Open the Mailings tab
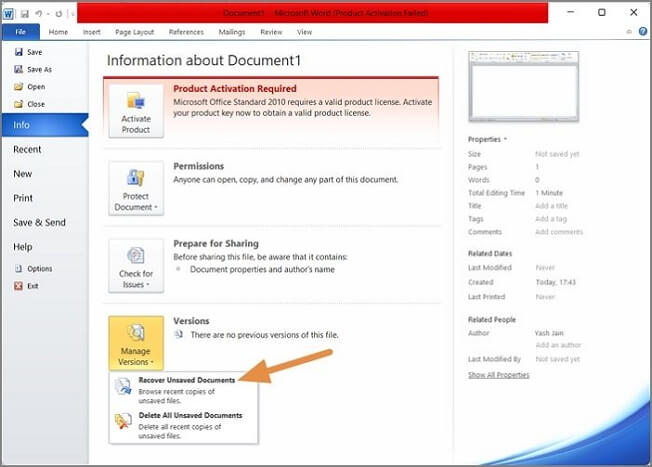 [x=232, y=32]
